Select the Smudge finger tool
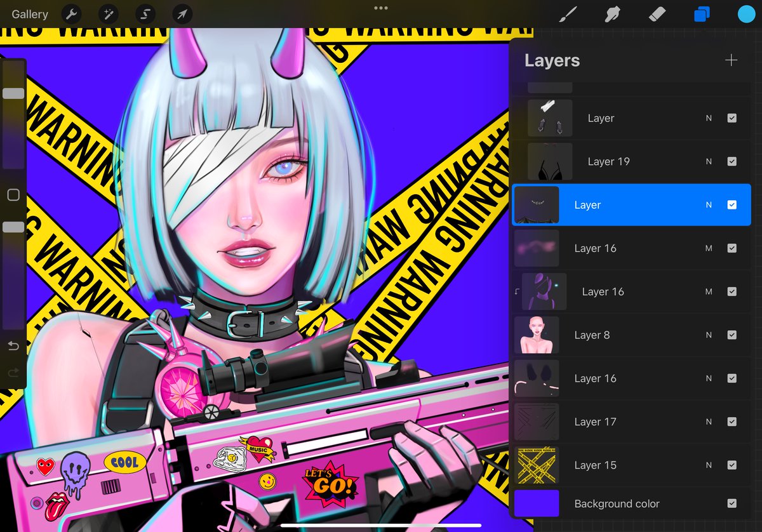Screen dimensions: 762x532 click(x=611, y=14)
